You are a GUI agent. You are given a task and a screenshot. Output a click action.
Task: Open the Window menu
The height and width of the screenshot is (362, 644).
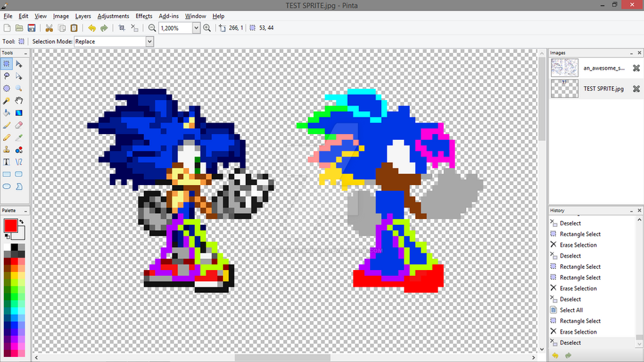tap(196, 16)
